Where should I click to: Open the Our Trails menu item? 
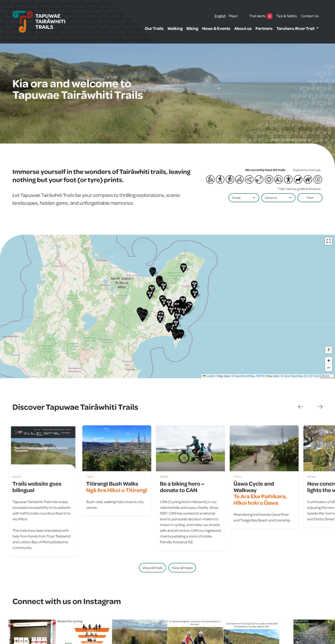(x=154, y=29)
